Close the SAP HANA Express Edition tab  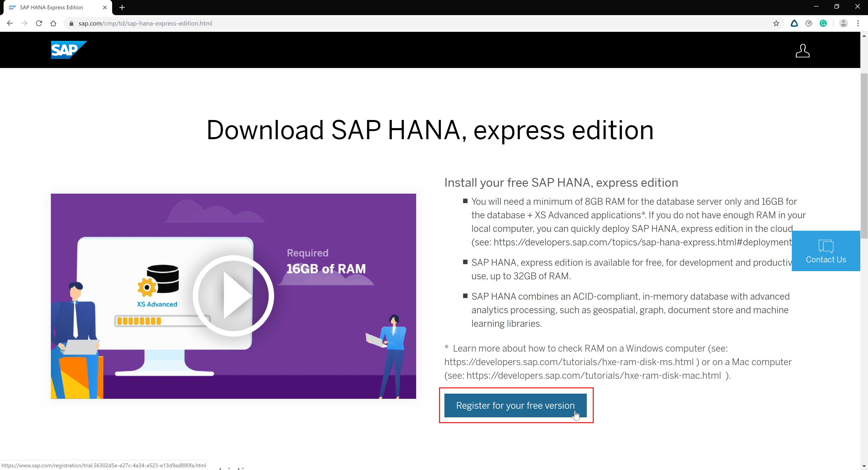pos(105,7)
